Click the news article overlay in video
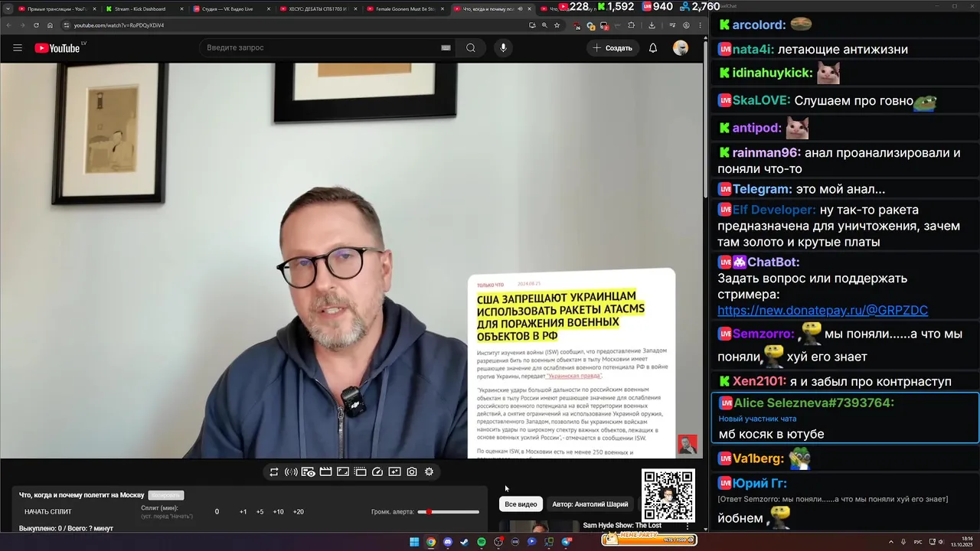 pos(571,364)
